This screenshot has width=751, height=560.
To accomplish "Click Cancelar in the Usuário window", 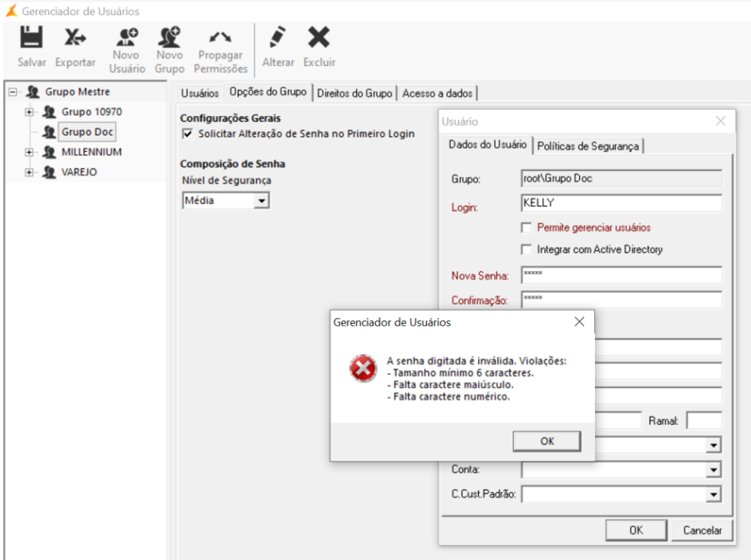I will (x=702, y=530).
